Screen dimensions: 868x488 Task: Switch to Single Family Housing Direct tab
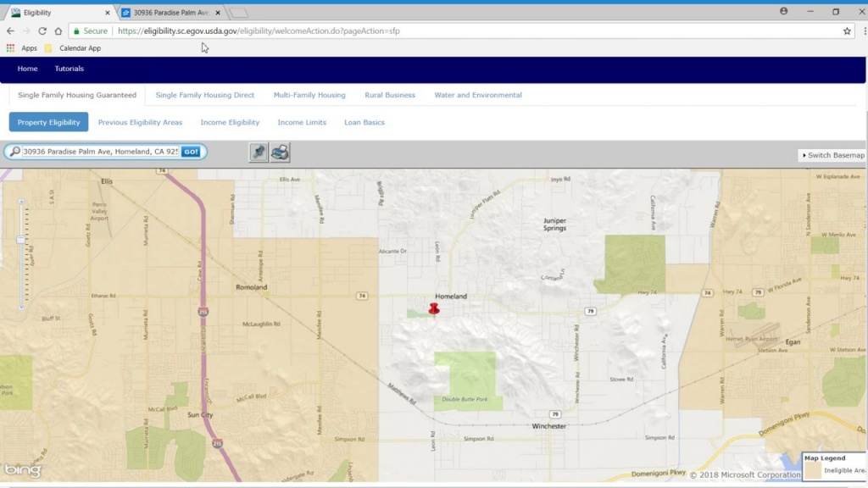[x=205, y=95]
